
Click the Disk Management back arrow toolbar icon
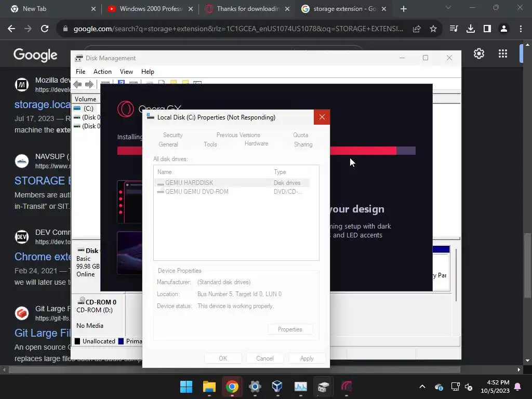77,84
